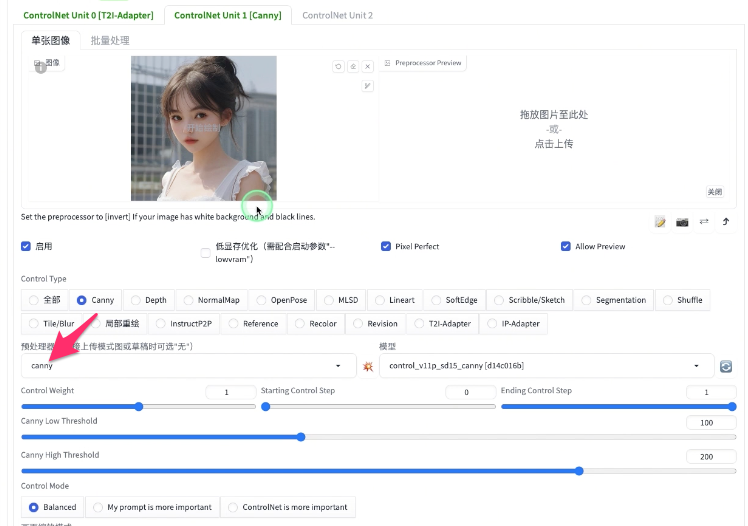Click the undo icon above the image
The width and height of the screenshot is (748, 526).
click(x=338, y=66)
